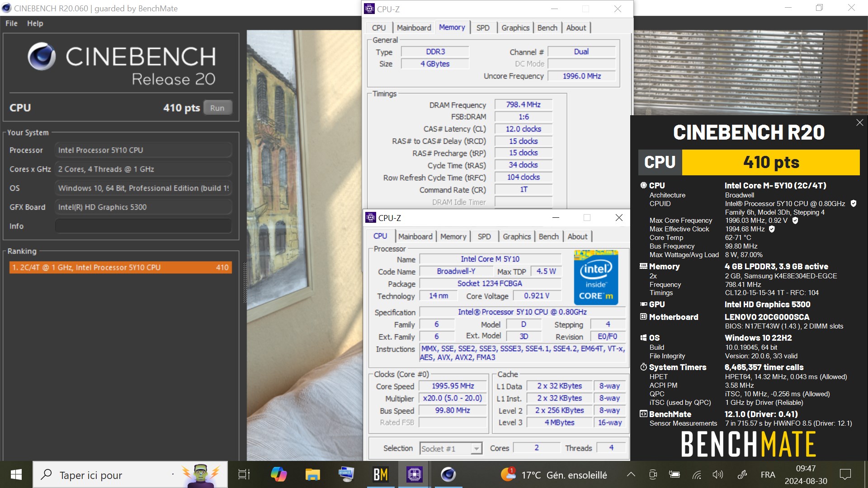Click the shield icon beside Max Effective Clock
868x488 pixels.
click(x=772, y=229)
